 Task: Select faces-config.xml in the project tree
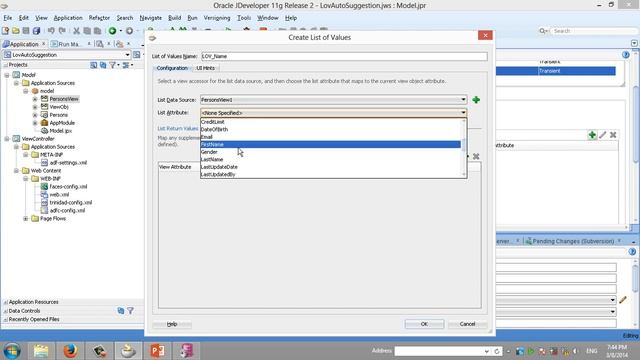click(68, 187)
